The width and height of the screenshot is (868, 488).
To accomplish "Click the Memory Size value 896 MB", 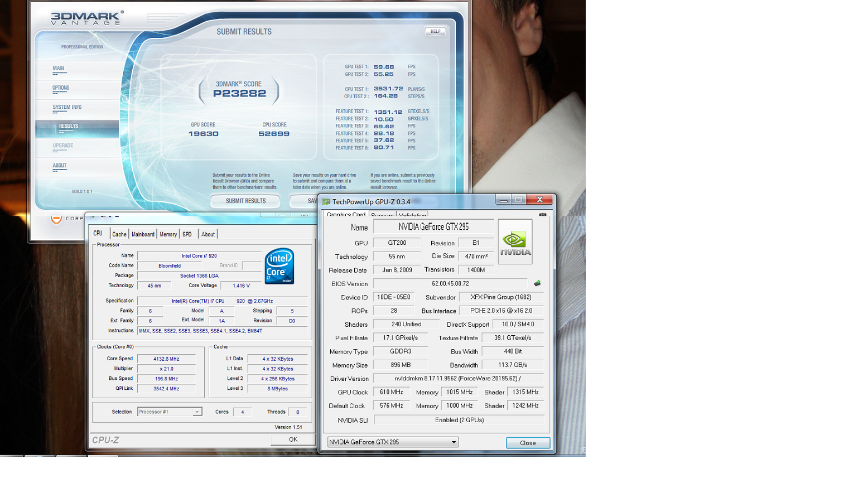I will (401, 365).
